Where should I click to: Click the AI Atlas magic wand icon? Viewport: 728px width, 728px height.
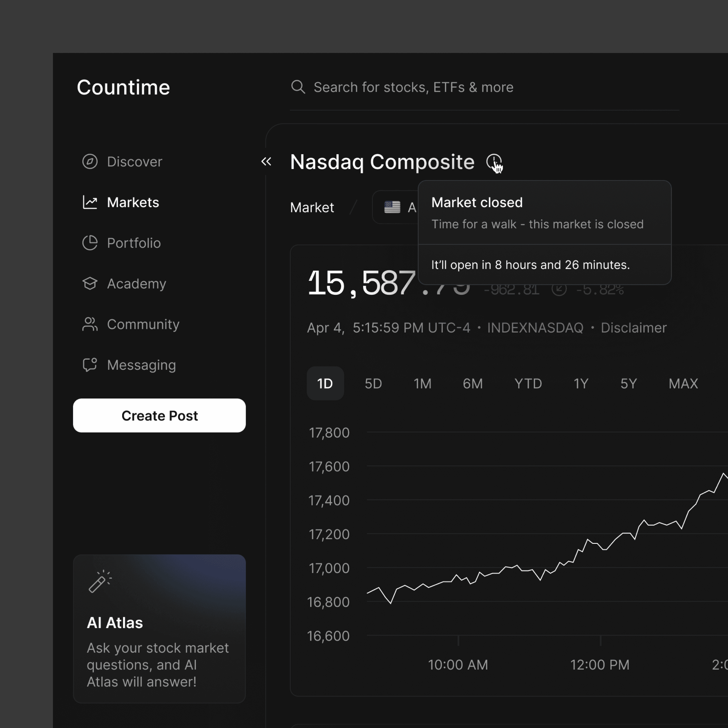pos(100,581)
